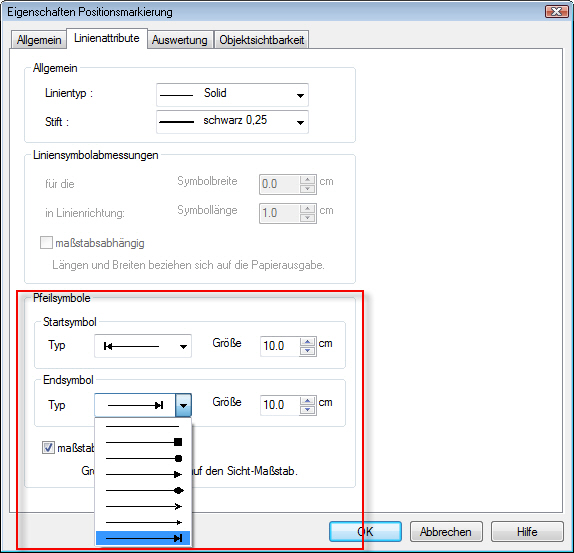Switch to the Allgemein tab

(39, 40)
